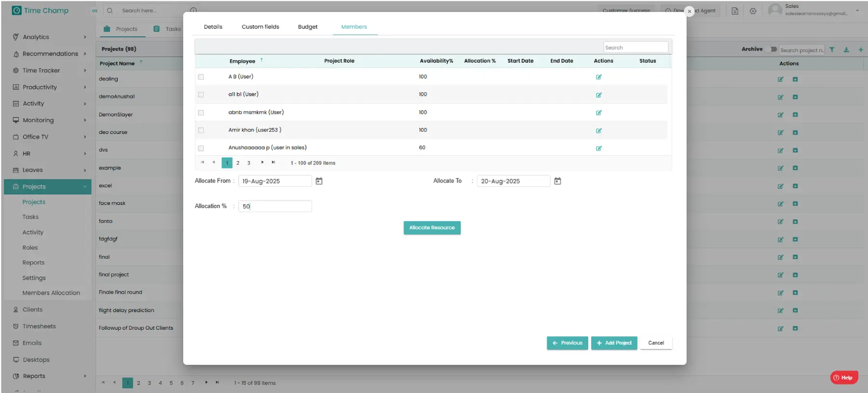Click the Allocation % input field

tap(275, 206)
